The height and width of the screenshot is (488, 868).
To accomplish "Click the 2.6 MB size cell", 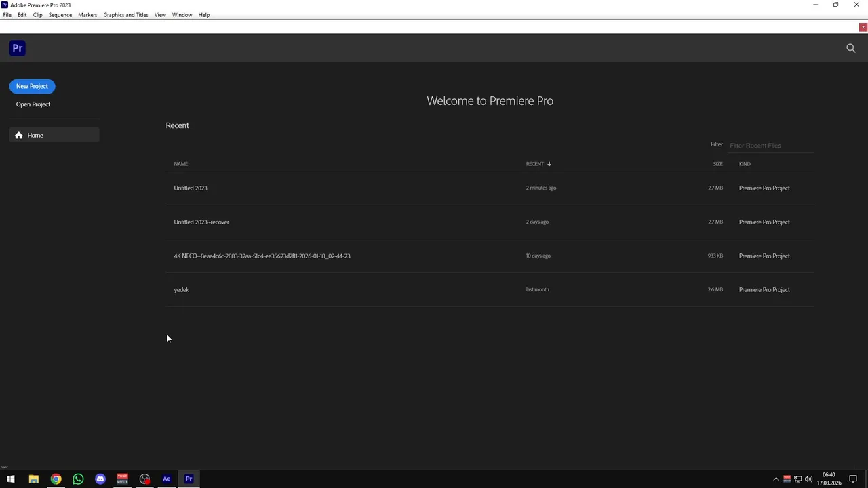I will [715, 289].
